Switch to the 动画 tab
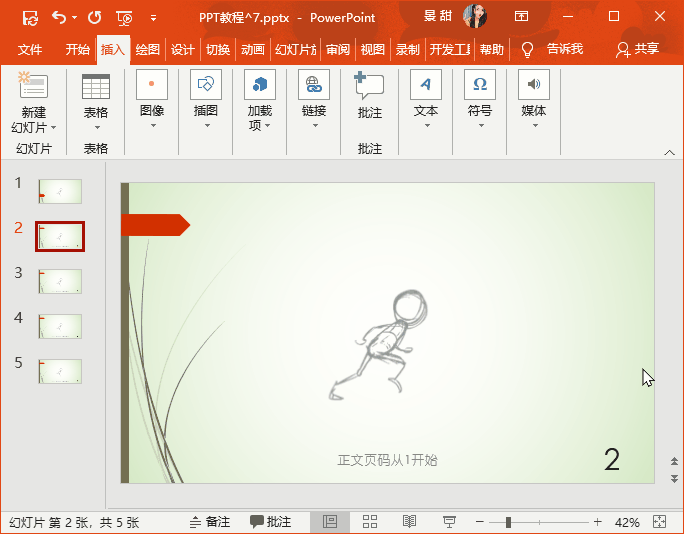Viewport: 684px width, 534px height. coord(253,50)
